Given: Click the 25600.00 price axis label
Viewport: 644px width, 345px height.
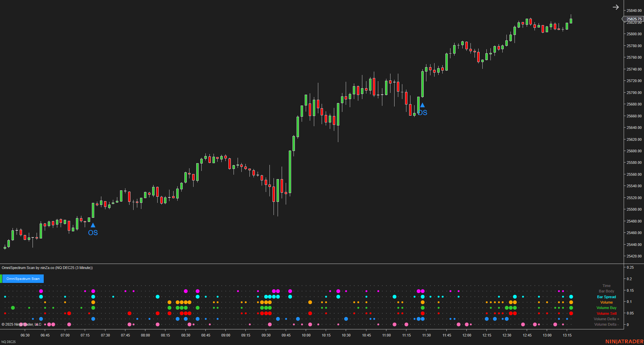Looking at the screenshot, I should [634, 151].
